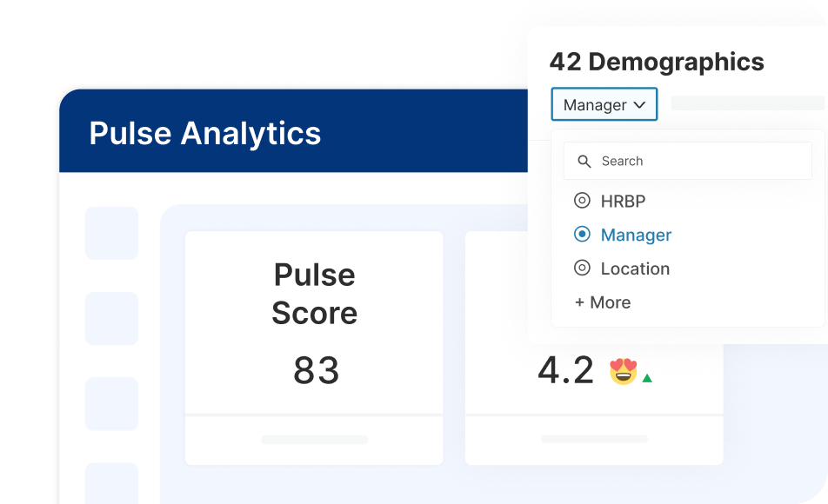Image resolution: width=828 pixels, height=504 pixels.
Task: Click the Pulse Score value 83
Action: tap(316, 370)
